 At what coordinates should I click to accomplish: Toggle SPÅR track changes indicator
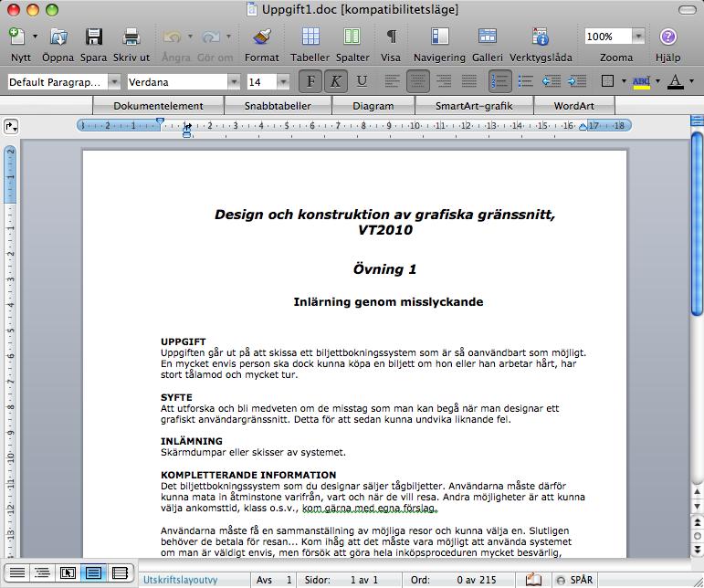[574, 580]
